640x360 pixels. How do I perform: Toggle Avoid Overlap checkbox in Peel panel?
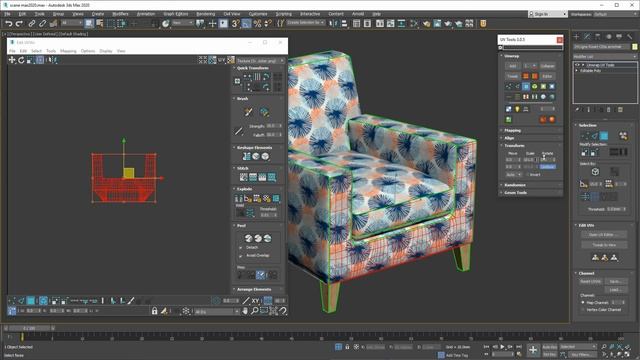(x=240, y=256)
